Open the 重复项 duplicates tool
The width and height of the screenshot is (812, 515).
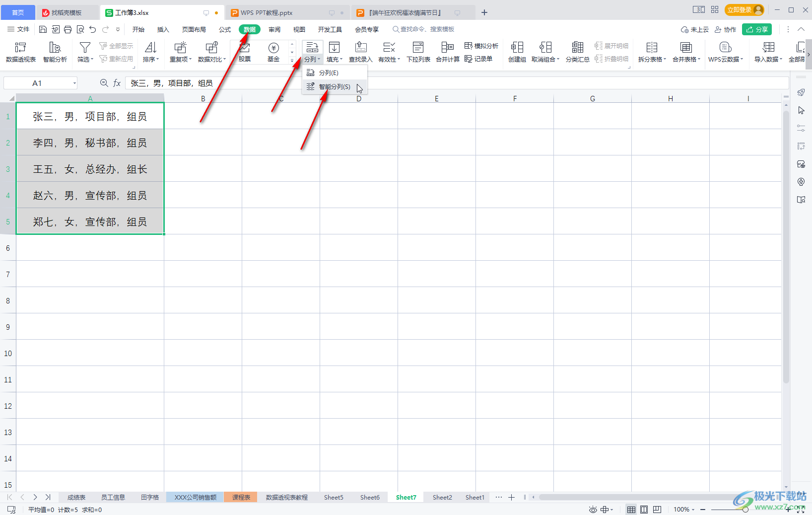click(x=181, y=52)
